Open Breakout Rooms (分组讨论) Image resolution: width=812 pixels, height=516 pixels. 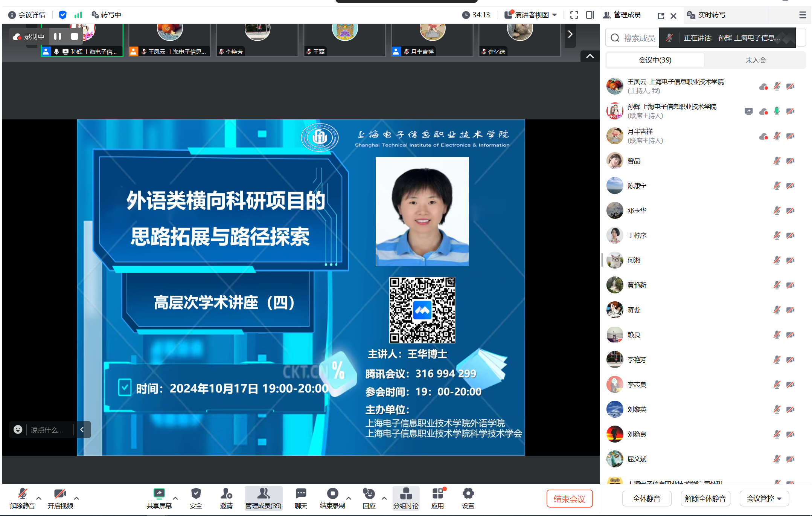[406, 494]
